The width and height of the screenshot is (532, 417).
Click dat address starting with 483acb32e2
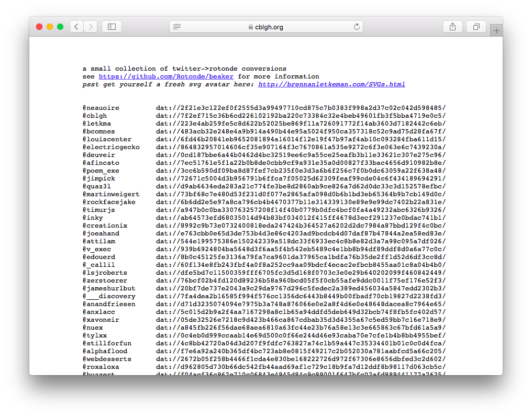[x=301, y=131]
